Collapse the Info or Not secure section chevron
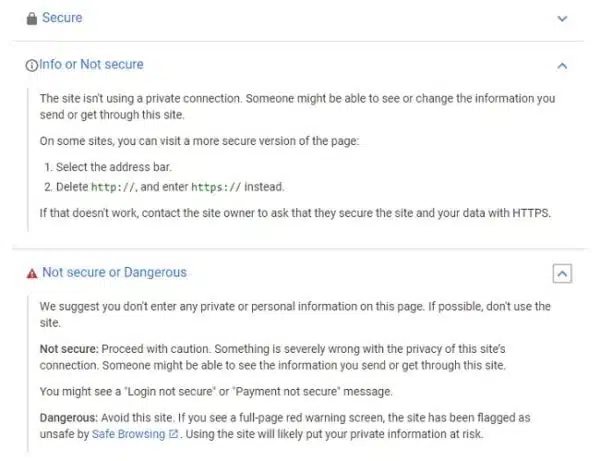Image resolution: width=600 pixels, height=461 pixels. 562,66
